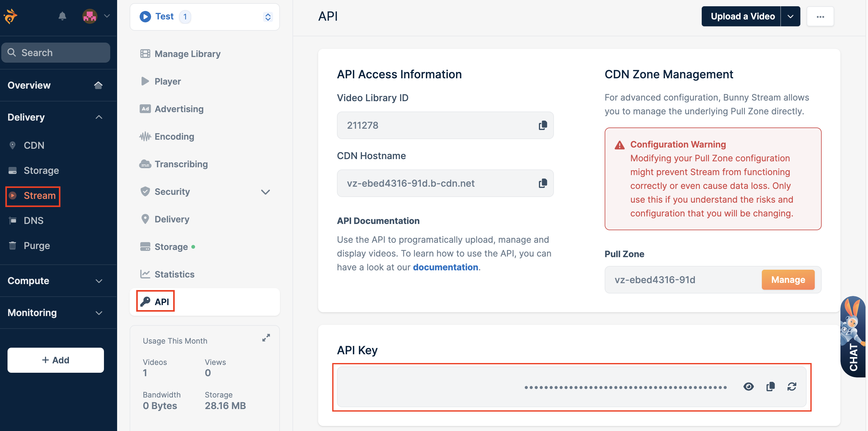Copy the Video Library ID

(x=542, y=125)
